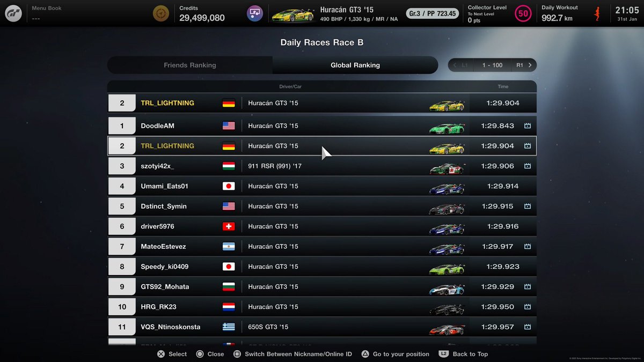The width and height of the screenshot is (644, 362).
Task: Open VQS_Ntinoskonsta's replay icon
Action: [528, 327]
